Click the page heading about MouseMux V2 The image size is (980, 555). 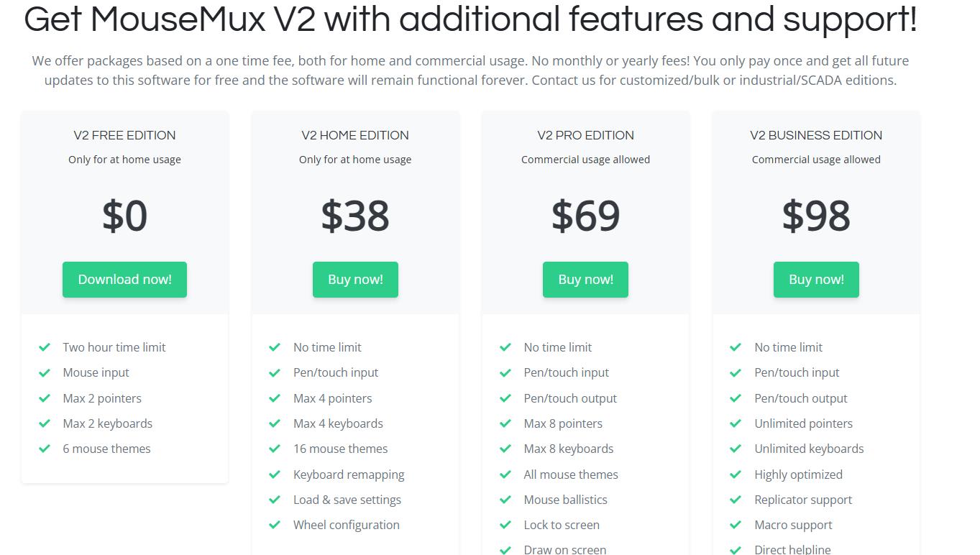(x=470, y=19)
